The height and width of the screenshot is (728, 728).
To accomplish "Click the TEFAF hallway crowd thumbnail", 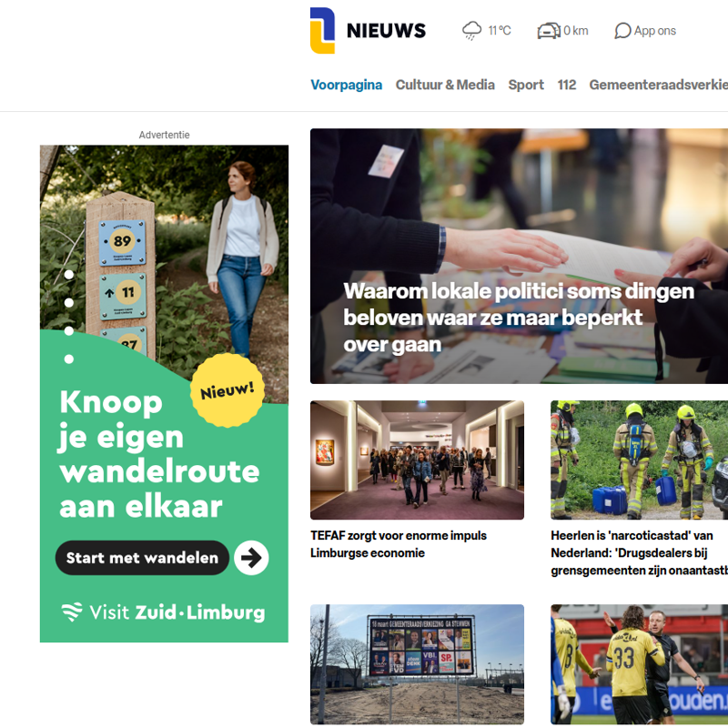I will (417, 460).
